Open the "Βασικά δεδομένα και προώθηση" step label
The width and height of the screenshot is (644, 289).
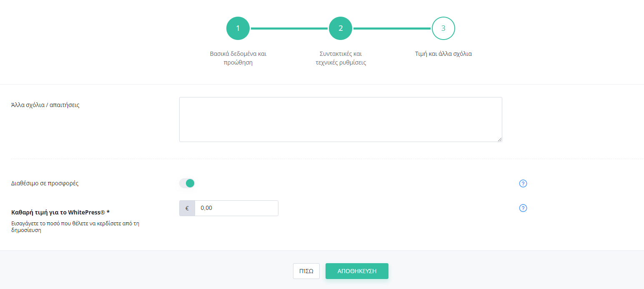tap(238, 58)
